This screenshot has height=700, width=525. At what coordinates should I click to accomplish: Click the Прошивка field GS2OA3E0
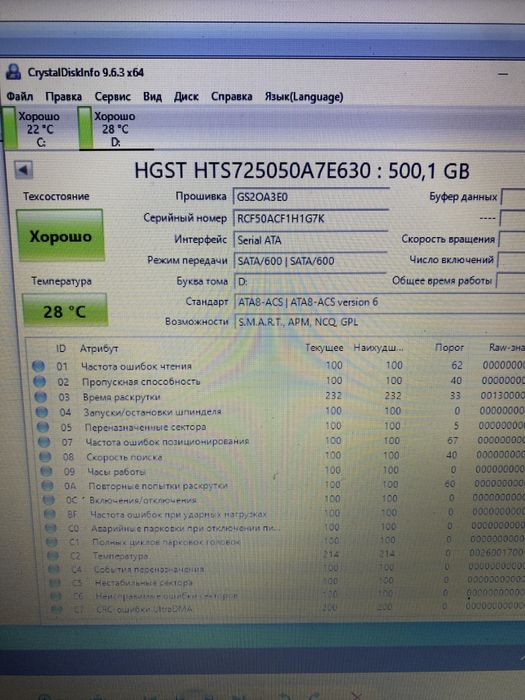(x=310, y=197)
